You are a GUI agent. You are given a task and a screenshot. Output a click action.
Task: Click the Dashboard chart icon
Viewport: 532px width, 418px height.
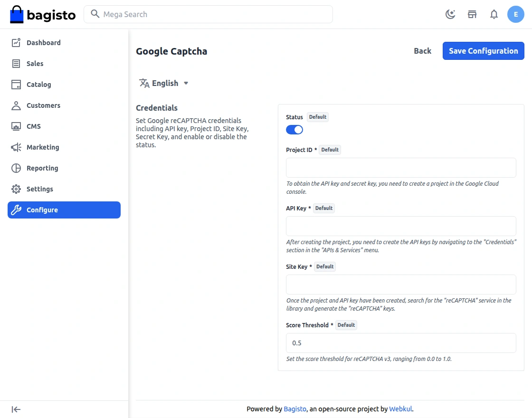pos(16,43)
